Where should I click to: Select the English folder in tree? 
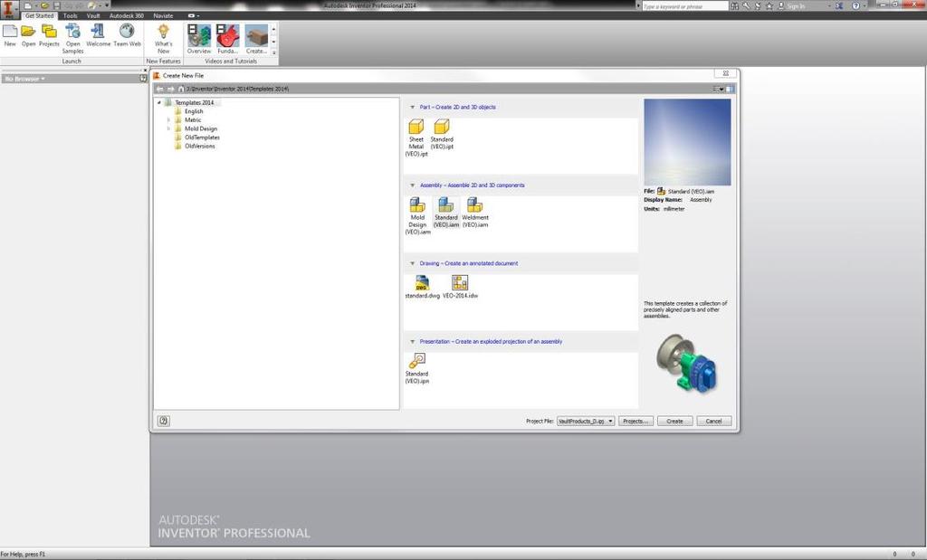click(194, 111)
